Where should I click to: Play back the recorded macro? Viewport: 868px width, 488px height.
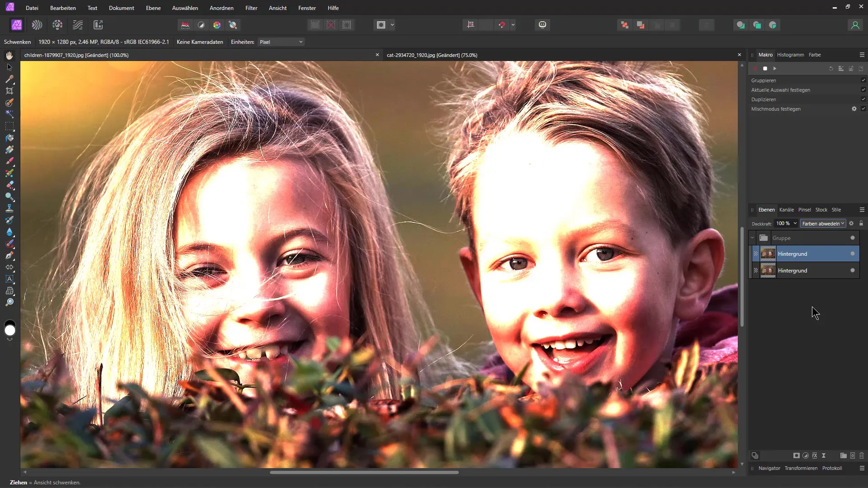[775, 69]
